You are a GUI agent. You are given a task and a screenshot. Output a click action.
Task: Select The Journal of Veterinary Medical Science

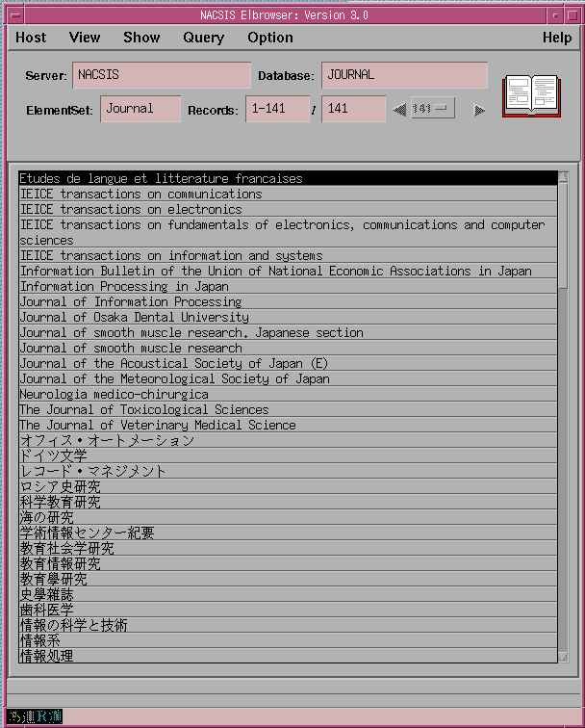point(288,425)
